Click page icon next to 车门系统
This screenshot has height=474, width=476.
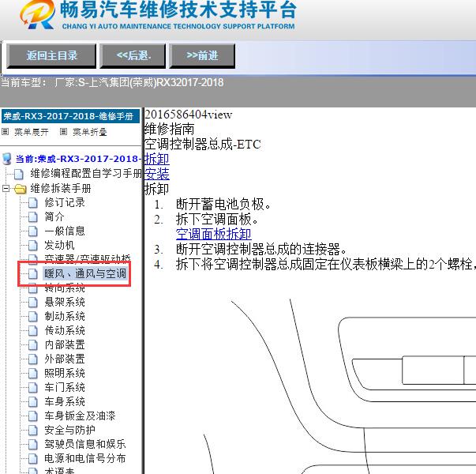click(33, 388)
